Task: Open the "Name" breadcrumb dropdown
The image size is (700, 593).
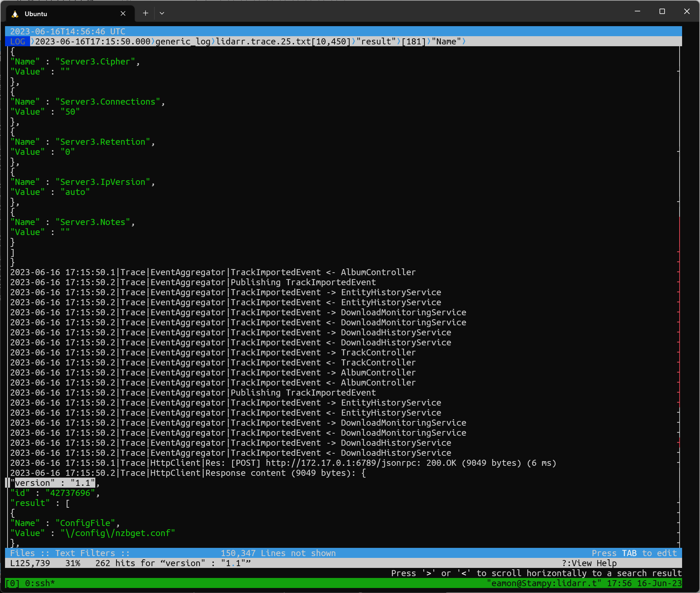Action: pyautogui.click(x=447, y=42)
